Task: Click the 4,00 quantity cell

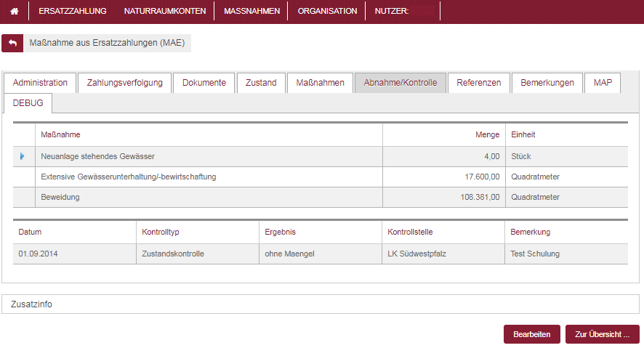Action: coord(444,156)
